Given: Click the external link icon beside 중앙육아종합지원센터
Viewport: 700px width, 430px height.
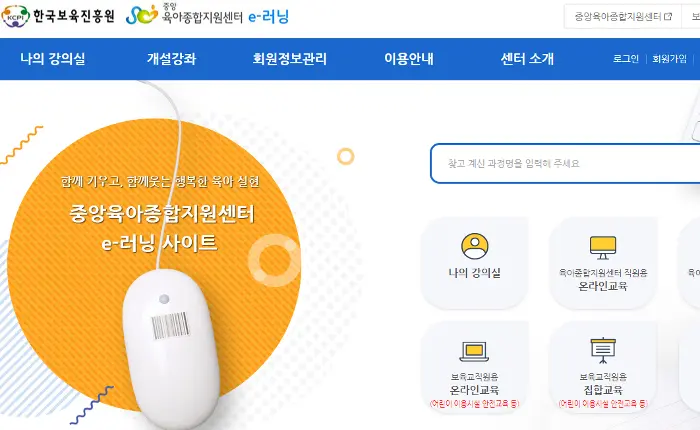Looking at the screenshot, I should coord(668,17).
